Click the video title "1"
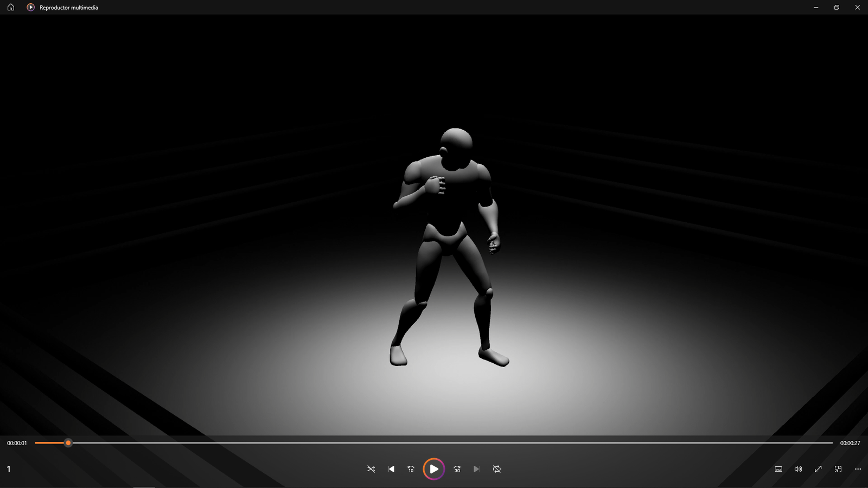 [x=9, y=469]
